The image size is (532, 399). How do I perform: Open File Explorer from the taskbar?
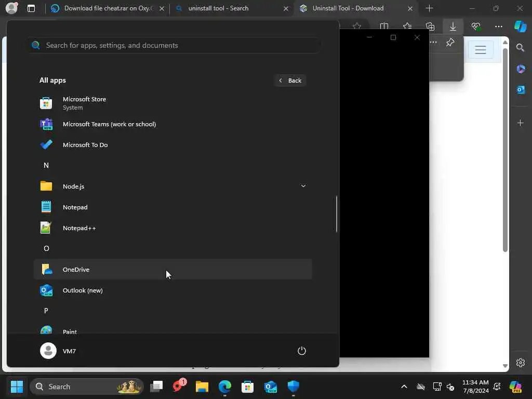(x=202, y=387)
